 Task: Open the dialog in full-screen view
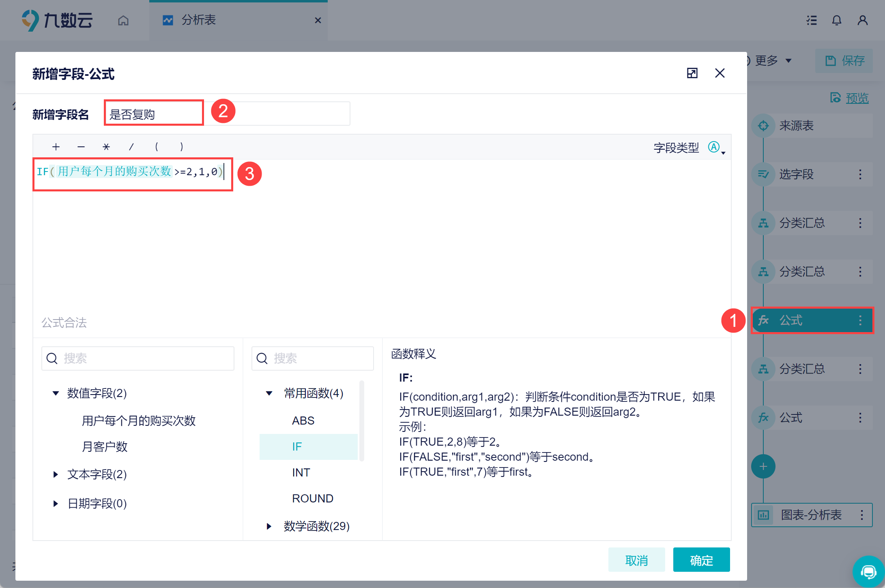[692, 73]
